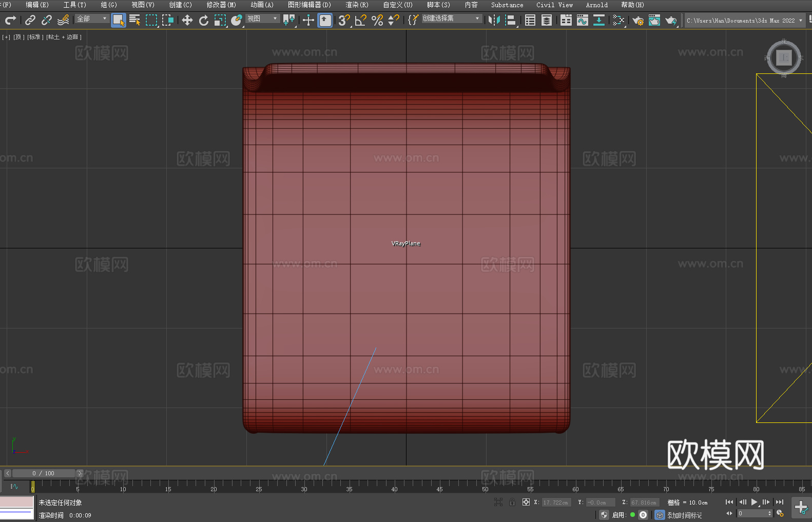
Task: Click the Redo arrow icon
Action: click(10, 20)
